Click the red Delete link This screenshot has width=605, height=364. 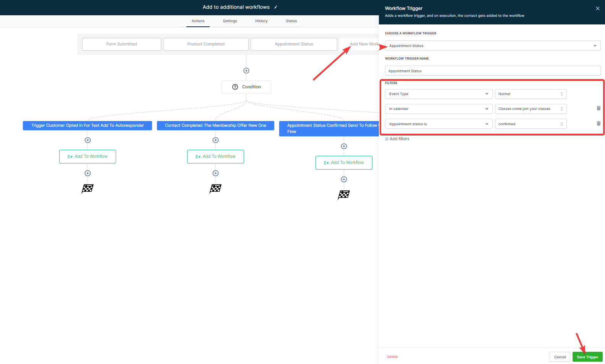(392, 357)
